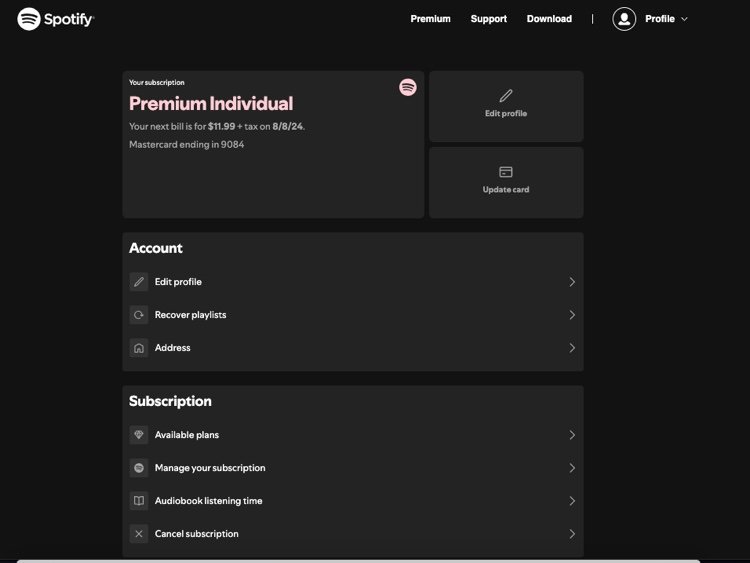Expand the Profile dropdown menu
750x563 pixels.
click(x=666, y=19)
